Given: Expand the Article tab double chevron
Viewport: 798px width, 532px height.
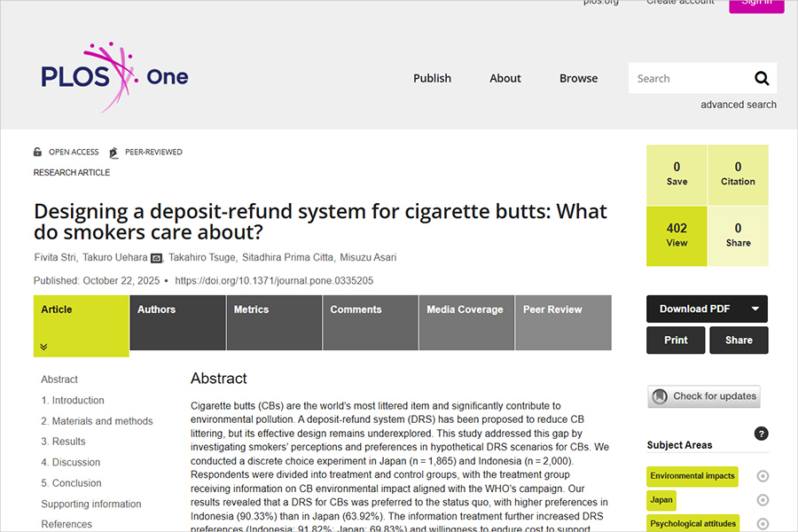Looking at the screenshot, I should coord(43,347).
